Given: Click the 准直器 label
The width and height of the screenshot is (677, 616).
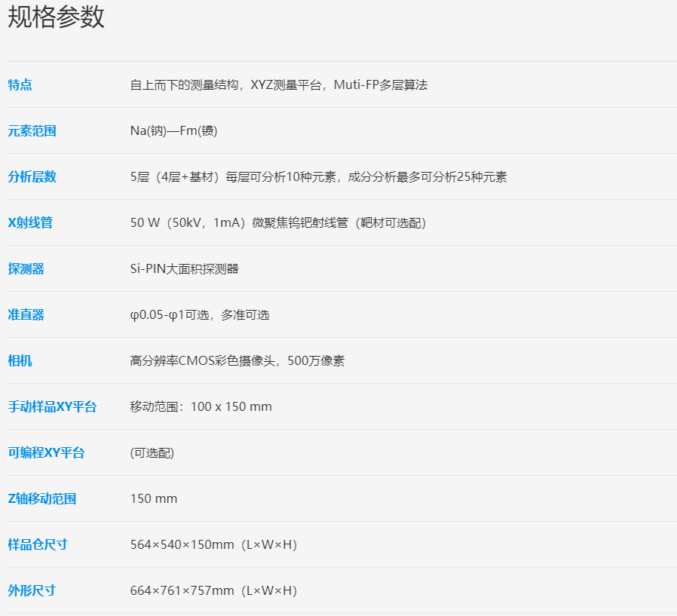Looking at the screenshot, I should pyautogui.click(x=26, y=315).
